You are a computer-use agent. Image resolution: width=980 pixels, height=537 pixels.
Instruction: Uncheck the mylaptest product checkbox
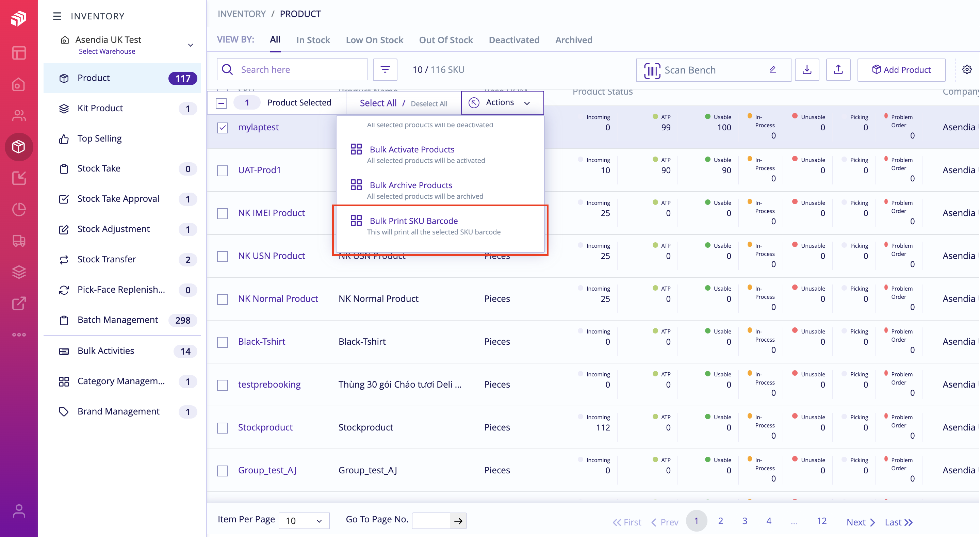(x=222, y=128)
